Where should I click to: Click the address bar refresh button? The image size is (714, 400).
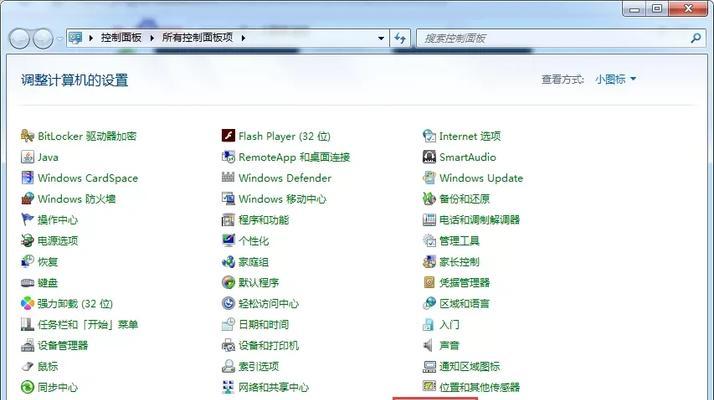tap(400, 38)
